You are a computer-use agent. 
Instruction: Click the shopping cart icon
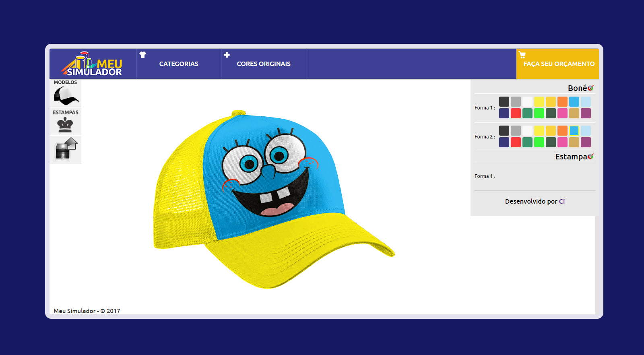(x=522, y=55)
